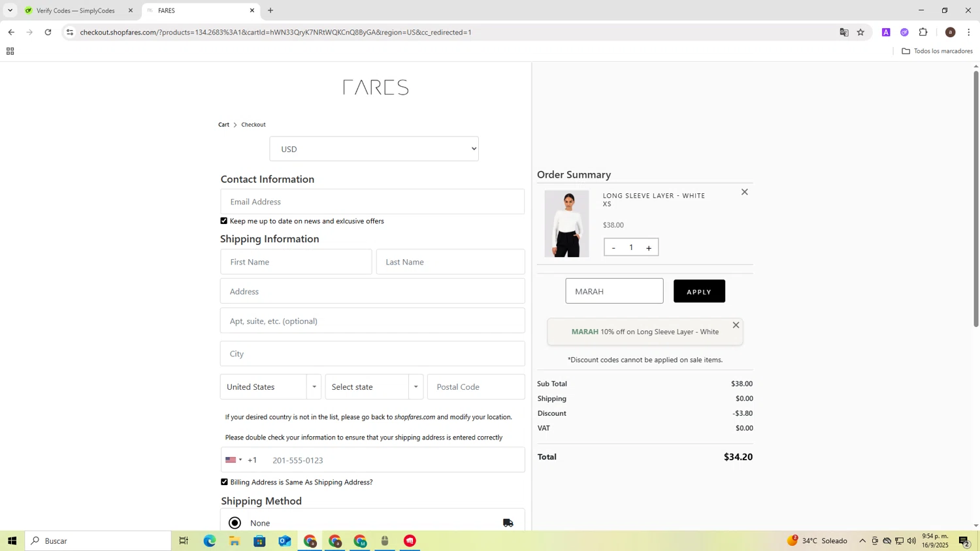Viewport: 980px width, 551px height.
Task: Click the white top product thumbnail
Action: click(x=566, y=224)
